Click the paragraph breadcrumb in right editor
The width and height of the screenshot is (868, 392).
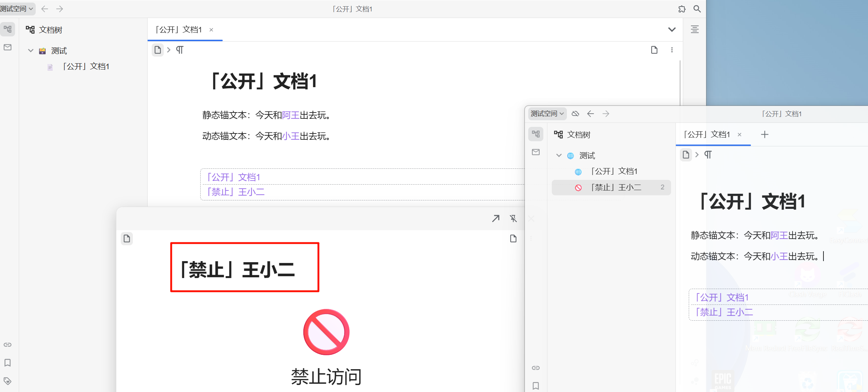point(708,155)
